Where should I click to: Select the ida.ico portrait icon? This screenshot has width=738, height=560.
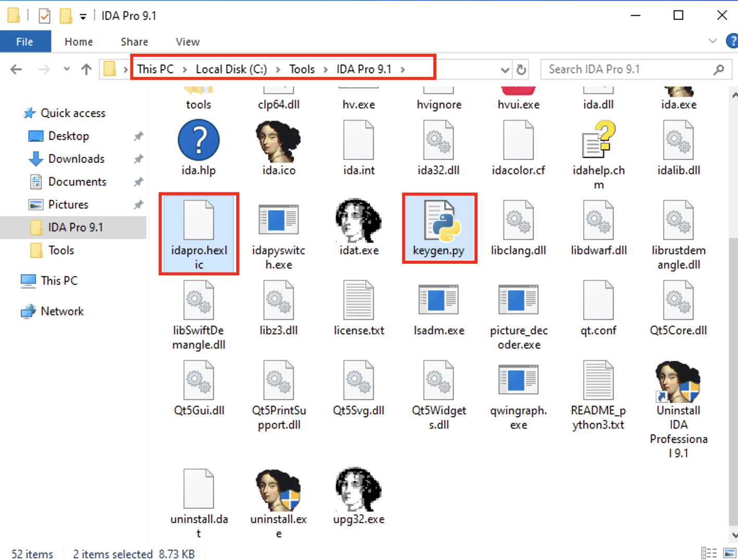(x=278, y=141)
